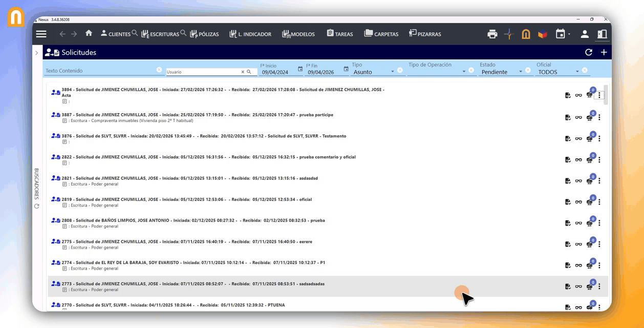Screen dimensions: 644x328
Task: Click the Texto Contenido search field
Action: click(x=100, y=71)
